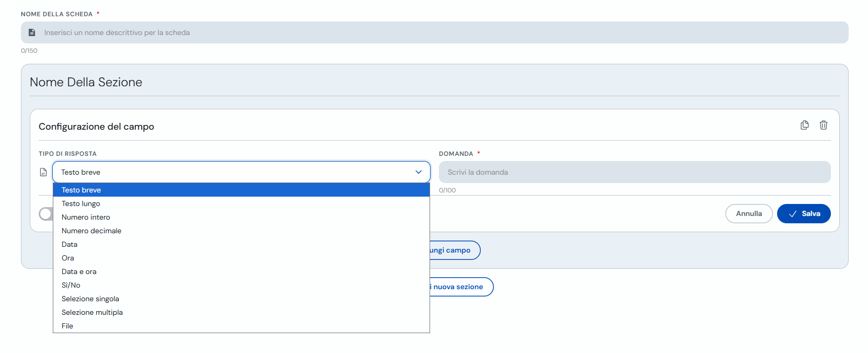Choose Data as response type
Image resolution: width=868 pixels, height=353 pixels.
click(241, 244)
